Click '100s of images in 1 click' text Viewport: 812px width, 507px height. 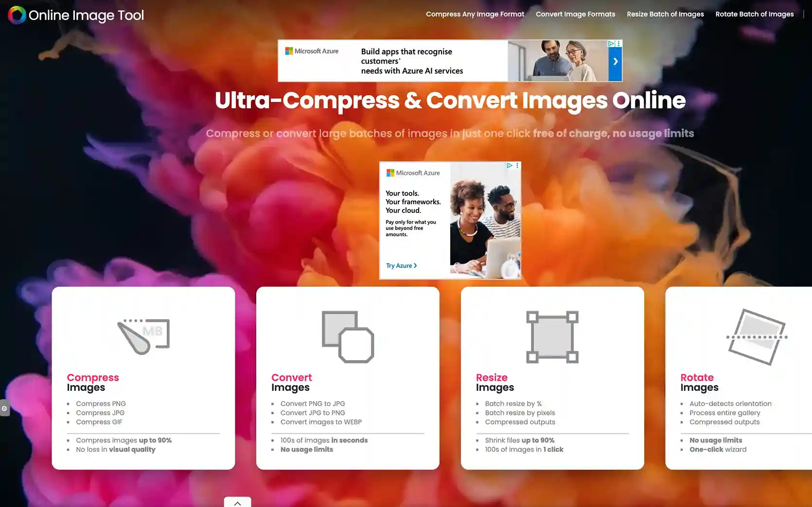524,450
